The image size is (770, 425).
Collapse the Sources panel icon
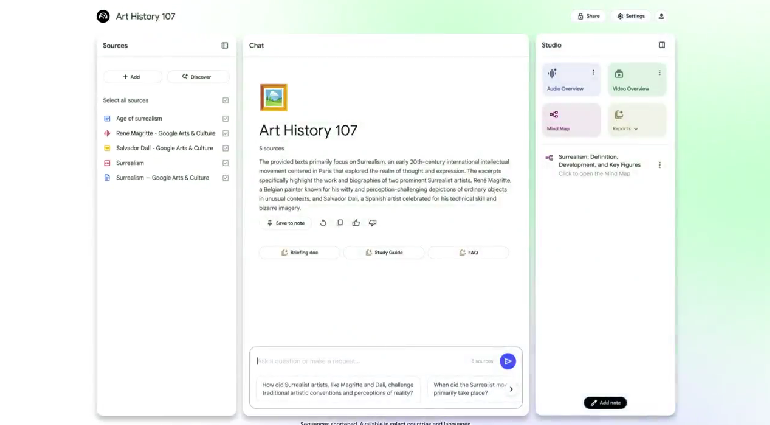click(224, 46)
